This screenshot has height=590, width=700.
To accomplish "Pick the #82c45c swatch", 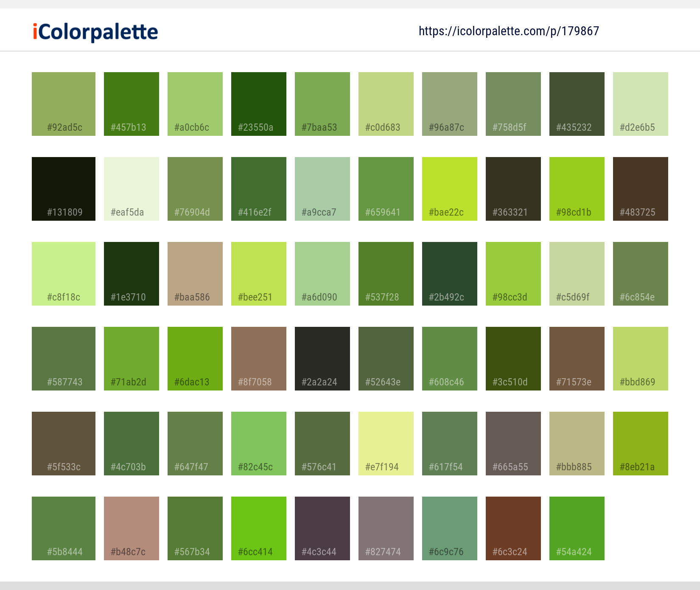I will pos(259,444).
